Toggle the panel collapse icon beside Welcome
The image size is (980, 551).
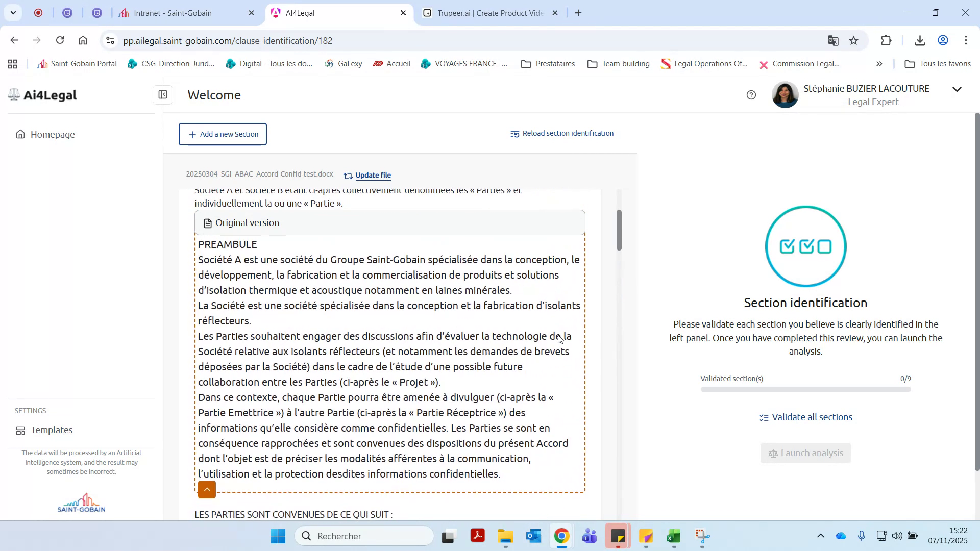[162, 94]
